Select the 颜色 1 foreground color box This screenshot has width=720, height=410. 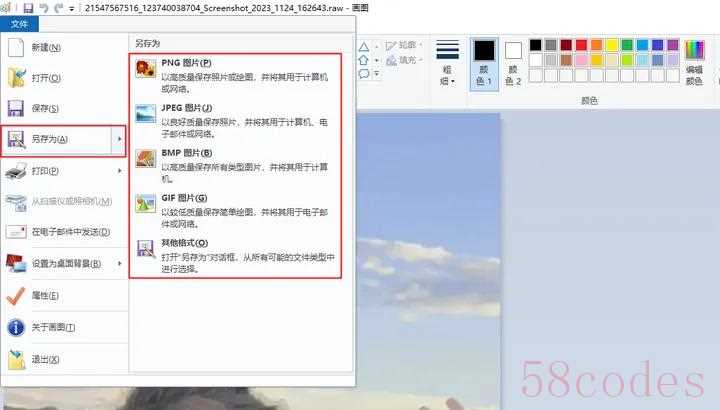click(484, 63)
